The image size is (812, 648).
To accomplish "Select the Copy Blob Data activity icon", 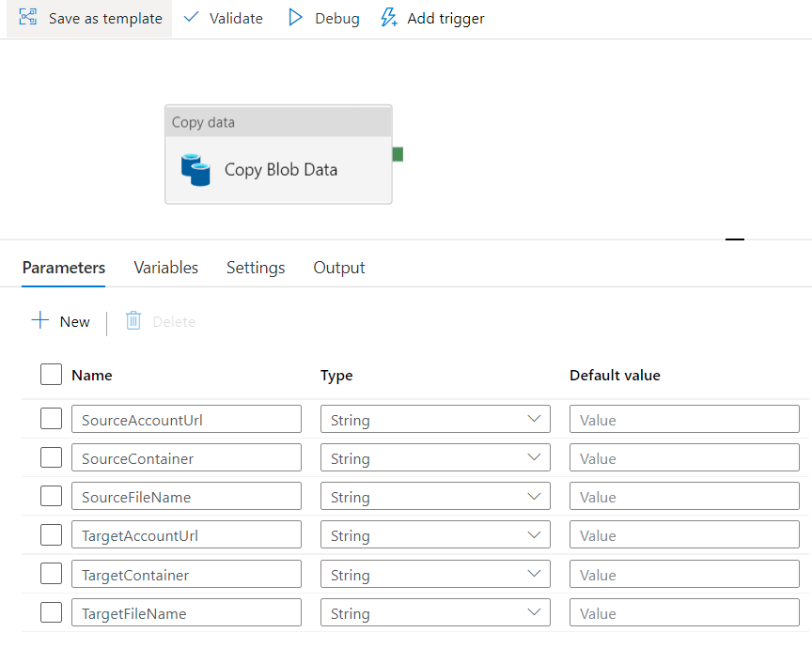I will 196,170.
